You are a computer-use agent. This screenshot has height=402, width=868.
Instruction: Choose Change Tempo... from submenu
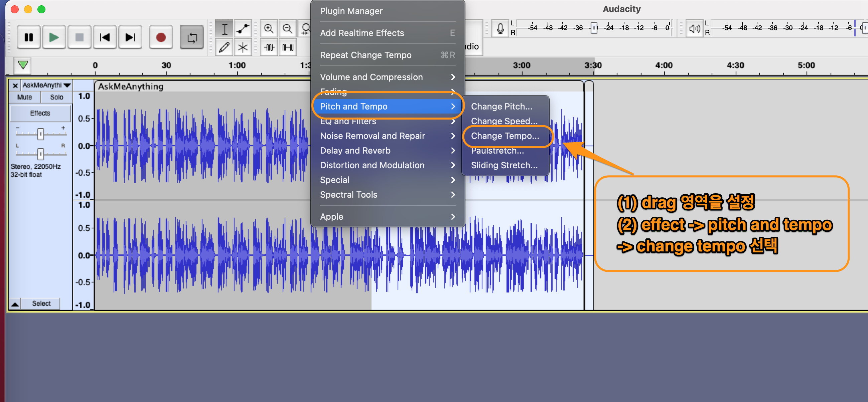505,136
